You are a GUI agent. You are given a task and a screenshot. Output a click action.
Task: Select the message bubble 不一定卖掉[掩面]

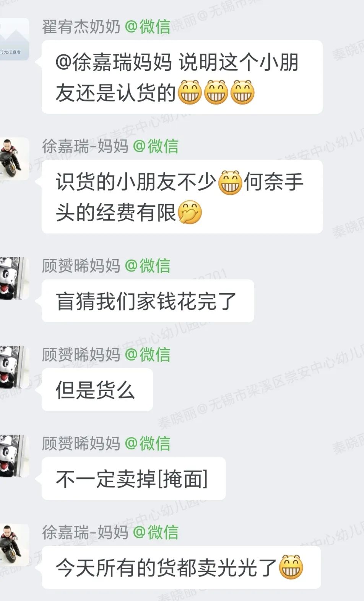(133, 479)
